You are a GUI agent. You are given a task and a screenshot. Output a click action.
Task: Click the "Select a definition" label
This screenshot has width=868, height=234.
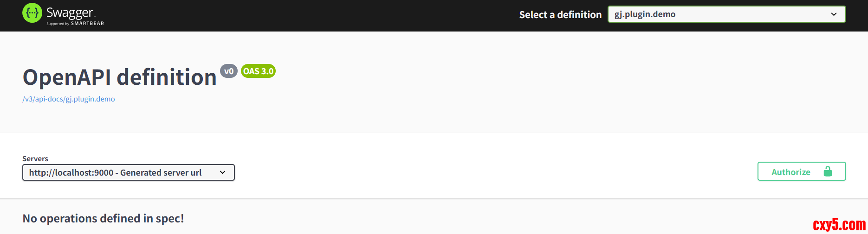560,15
